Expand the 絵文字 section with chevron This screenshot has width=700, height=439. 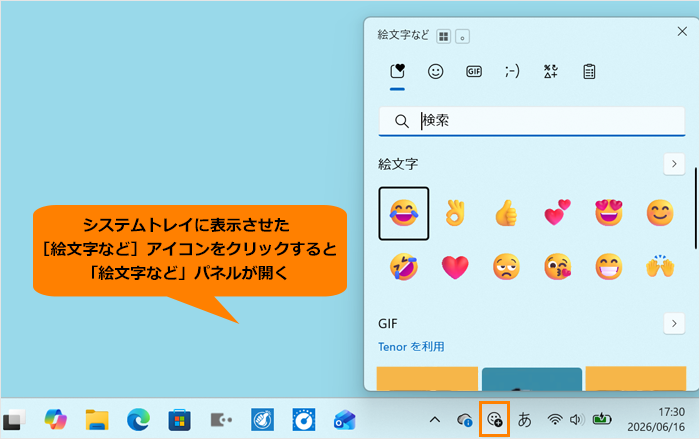click(674, 164)
